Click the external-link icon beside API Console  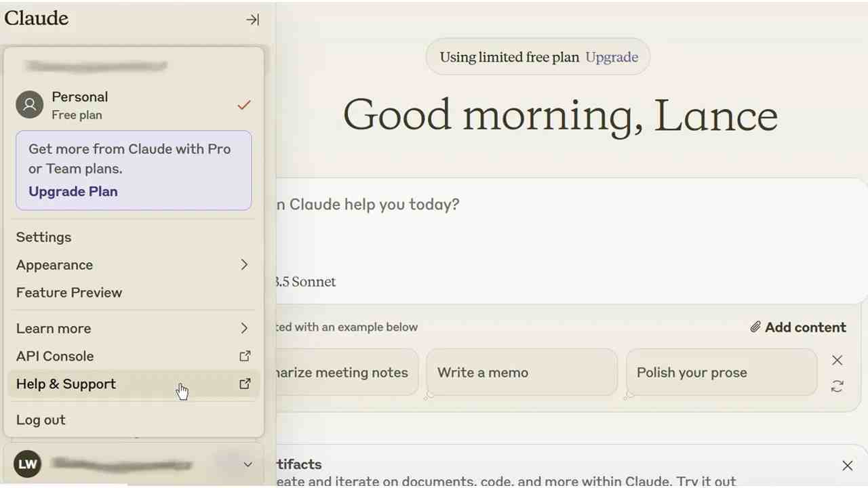tap(245, 356)
